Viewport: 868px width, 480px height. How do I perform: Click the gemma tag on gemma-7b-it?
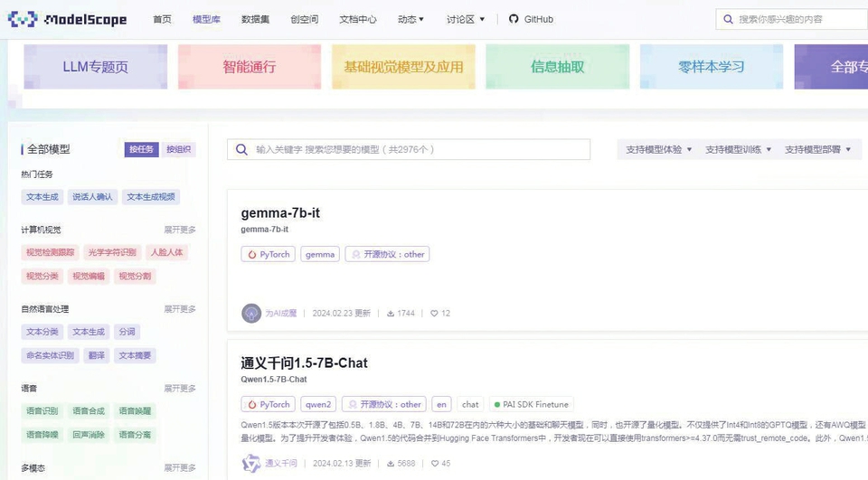point(320,254)
